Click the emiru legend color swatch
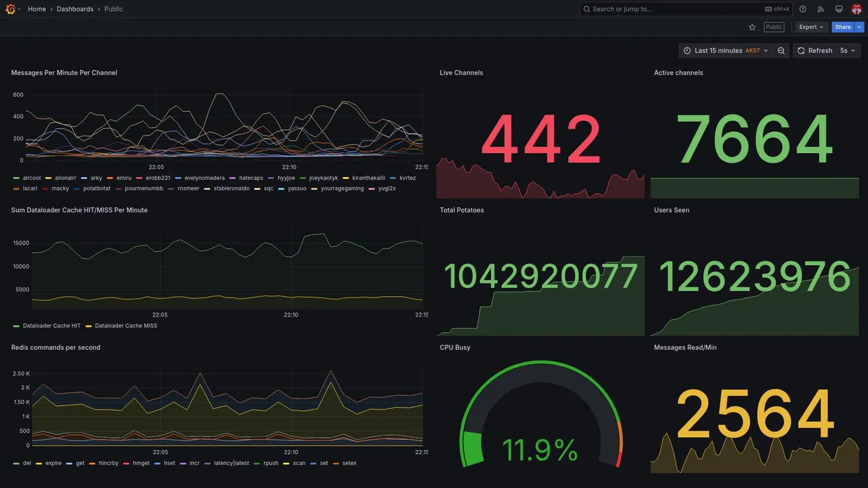The height and width of the screenshot is (488, 868). pos(111,178)
